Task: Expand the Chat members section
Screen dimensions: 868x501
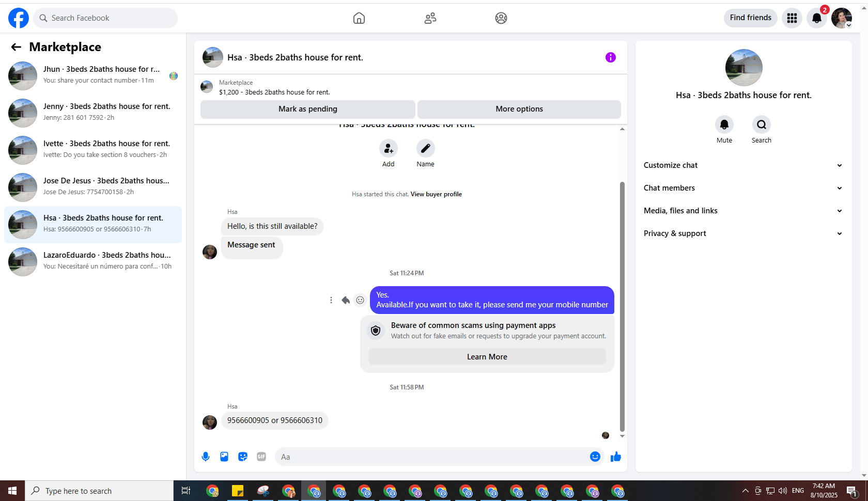Action: click(743, 188)
